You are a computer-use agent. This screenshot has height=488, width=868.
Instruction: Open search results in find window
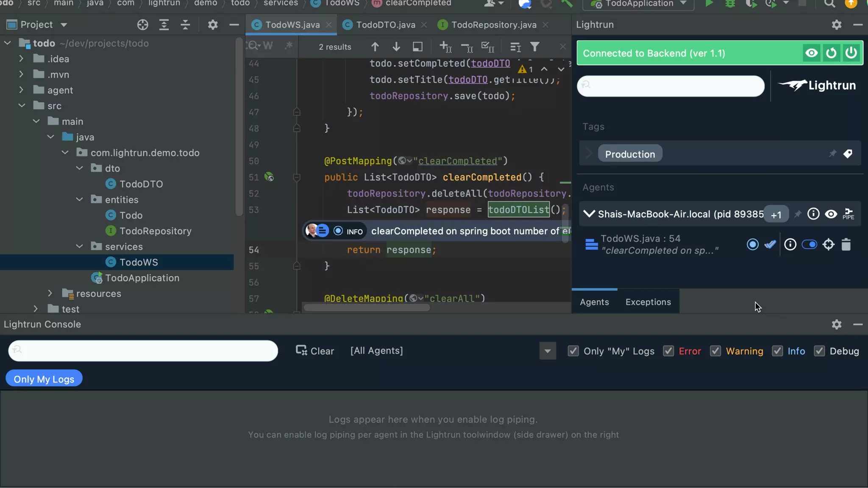tap(417, 47)
